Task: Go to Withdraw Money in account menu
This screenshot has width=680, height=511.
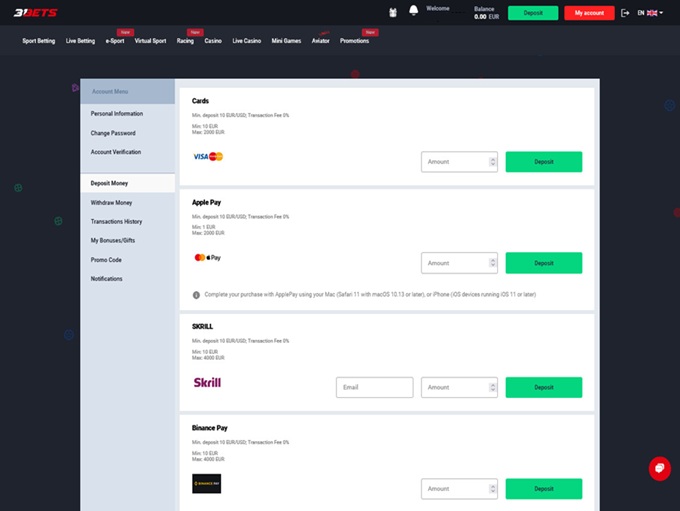Action: pos(111,203)
